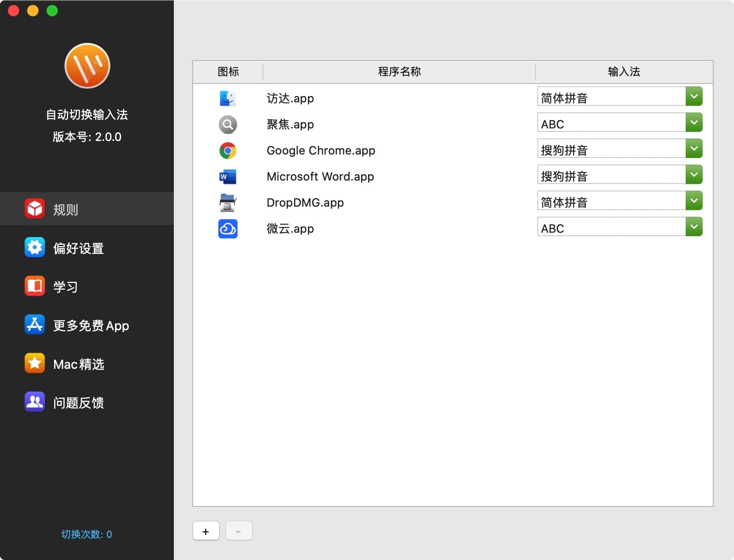Add a new rule with plus button
734x560 pixels.
click(206, 531)
